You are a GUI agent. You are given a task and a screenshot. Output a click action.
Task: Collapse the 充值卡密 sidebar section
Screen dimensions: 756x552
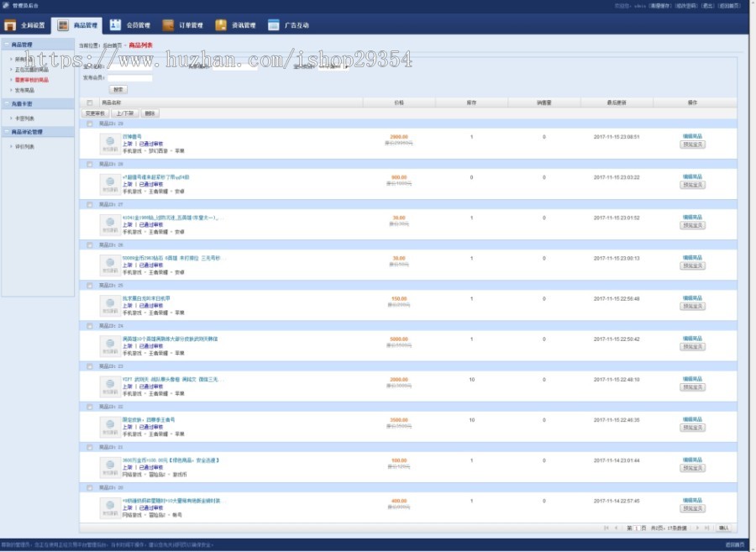pos(7,103)
